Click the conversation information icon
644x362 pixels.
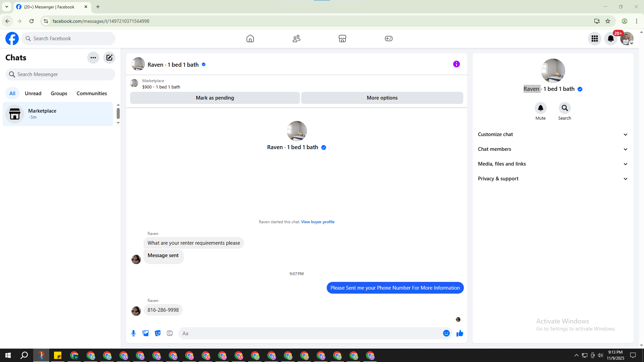coord(457,64)
